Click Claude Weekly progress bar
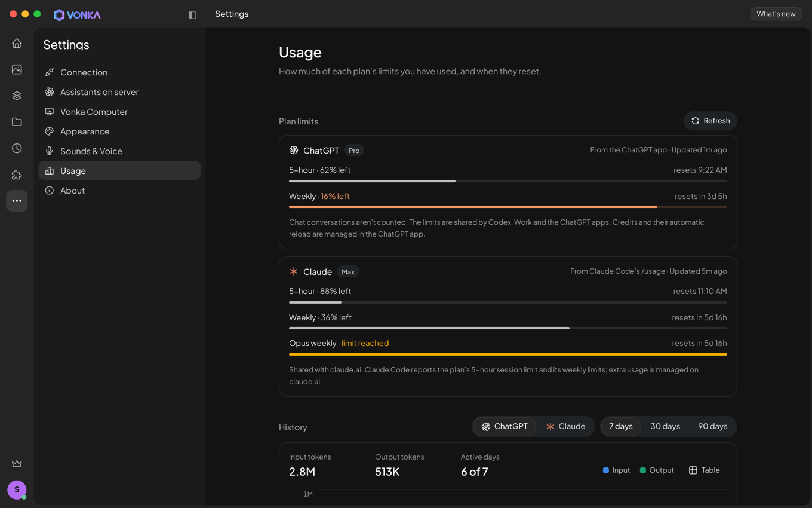 pyautogui.click(x=508, y=328)
